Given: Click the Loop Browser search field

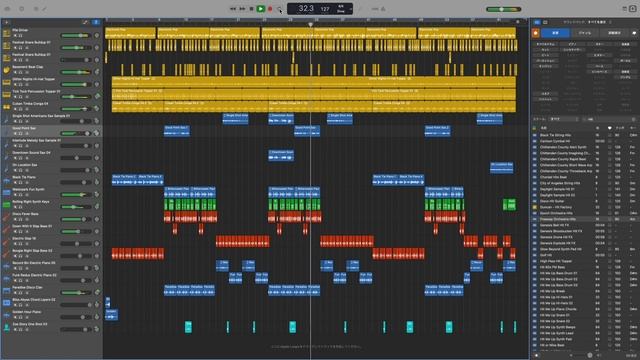Looking at the screenshot, I should click(608, 119).
